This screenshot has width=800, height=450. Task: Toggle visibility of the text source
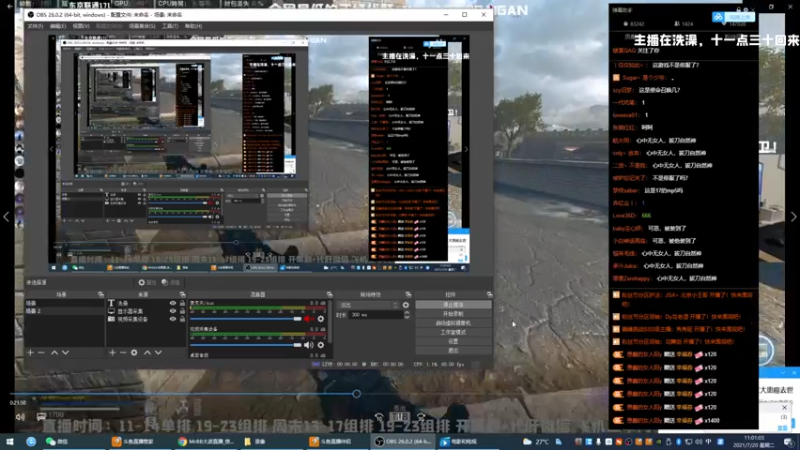tap(173, 303)
